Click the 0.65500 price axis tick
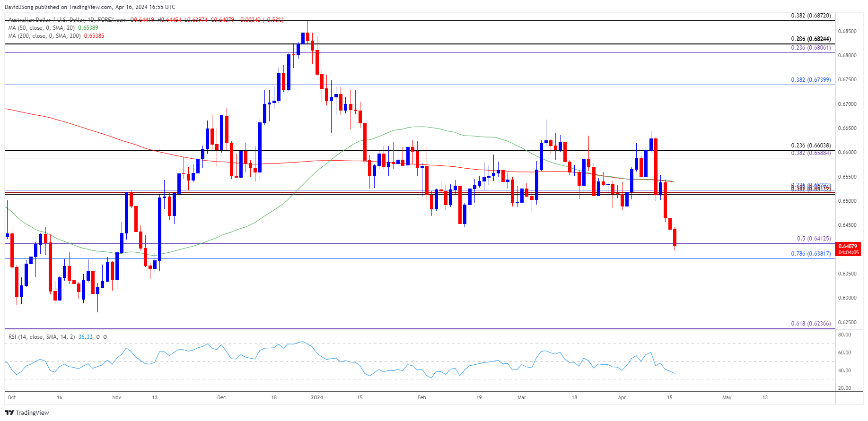Viewport: 868px width, 421px height. pyautogui.click(x=847, y=177)
